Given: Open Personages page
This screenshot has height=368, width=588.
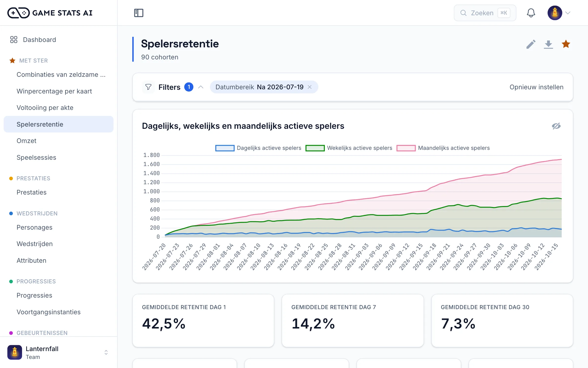Looking at the screenshot, I should click(59, 227).
